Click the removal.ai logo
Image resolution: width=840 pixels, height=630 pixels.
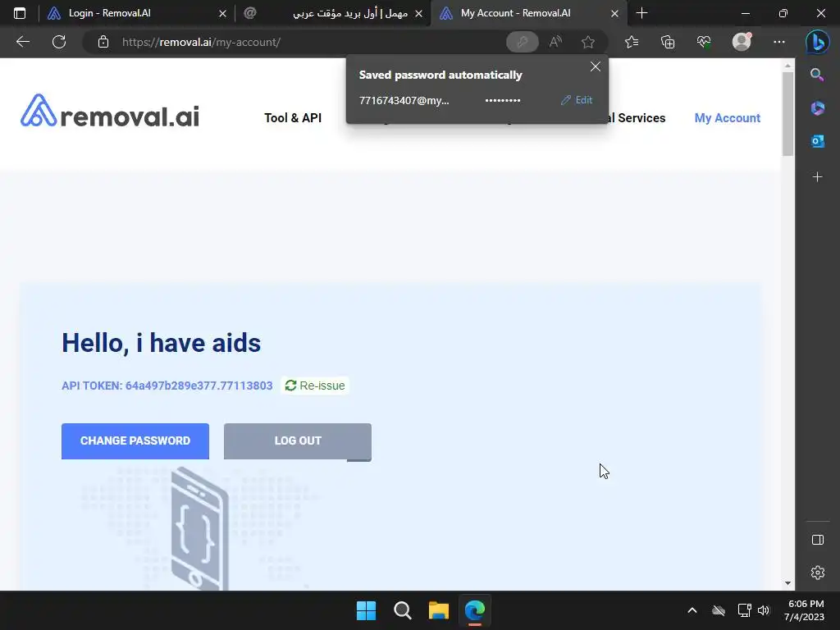coord(110,111)
